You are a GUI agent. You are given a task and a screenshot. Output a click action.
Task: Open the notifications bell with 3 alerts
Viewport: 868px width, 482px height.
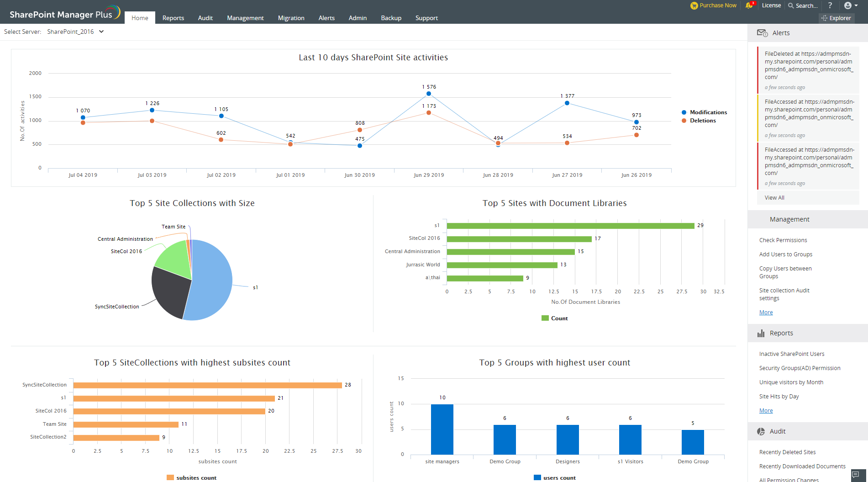point(749,5)
